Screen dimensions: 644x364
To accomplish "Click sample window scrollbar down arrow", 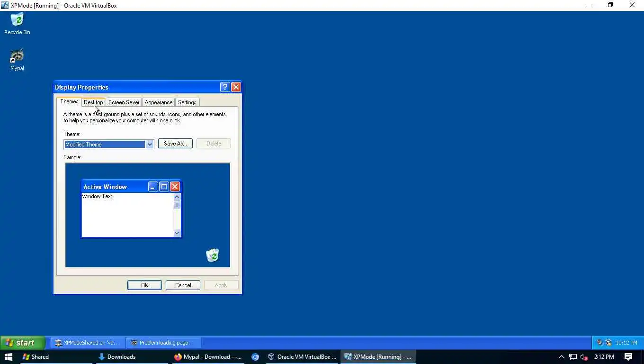I will click(x=177, y=233).
